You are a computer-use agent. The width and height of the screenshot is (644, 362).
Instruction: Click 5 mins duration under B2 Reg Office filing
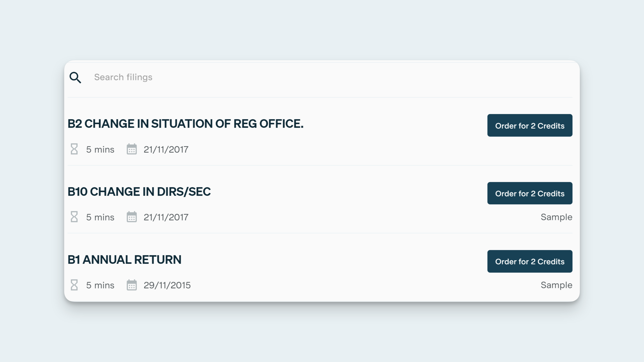click(100, 149)
